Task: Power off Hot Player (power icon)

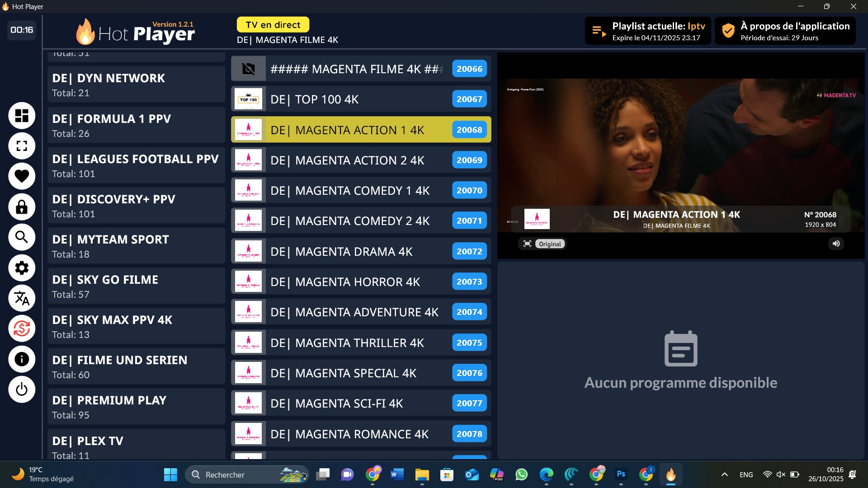Action: [21, 389]
